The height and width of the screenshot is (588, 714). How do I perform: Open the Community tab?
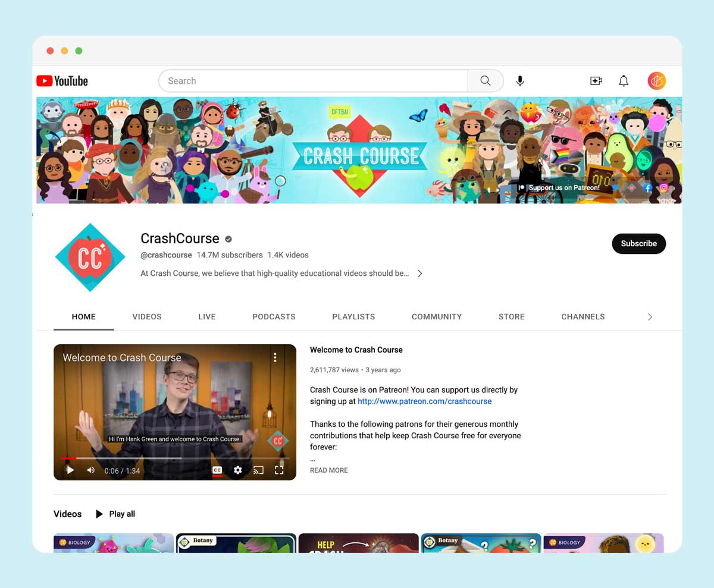(436, 317)
